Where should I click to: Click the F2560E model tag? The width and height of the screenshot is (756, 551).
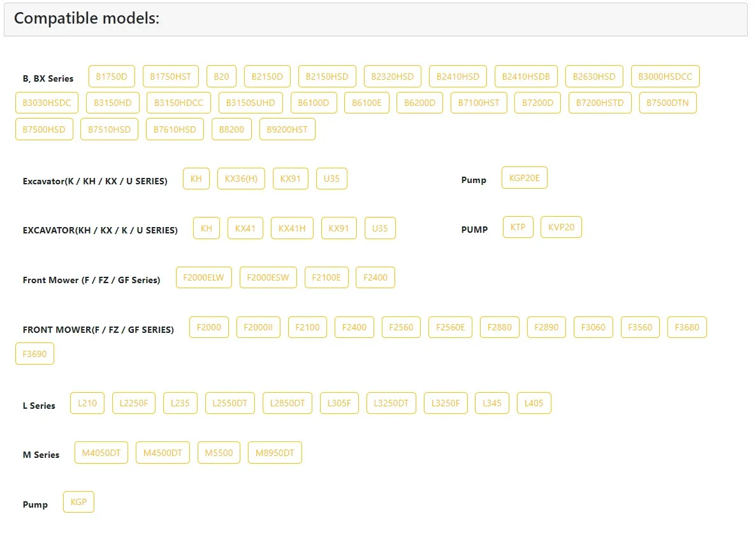click(450, 327)
